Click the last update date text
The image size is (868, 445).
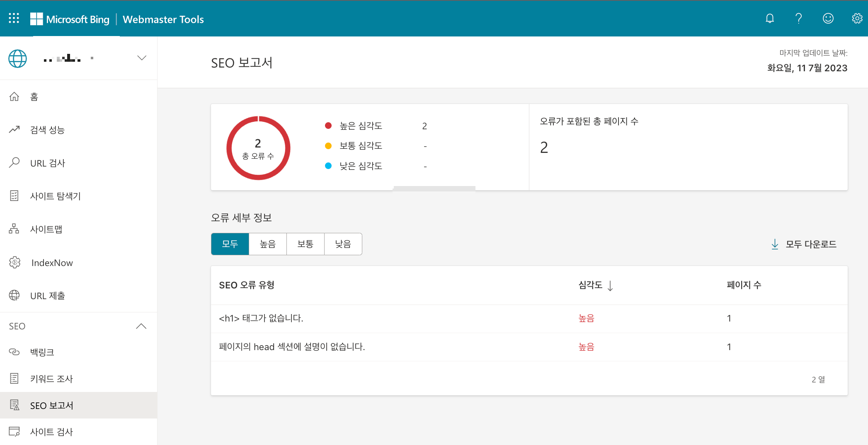pos(807,68)
